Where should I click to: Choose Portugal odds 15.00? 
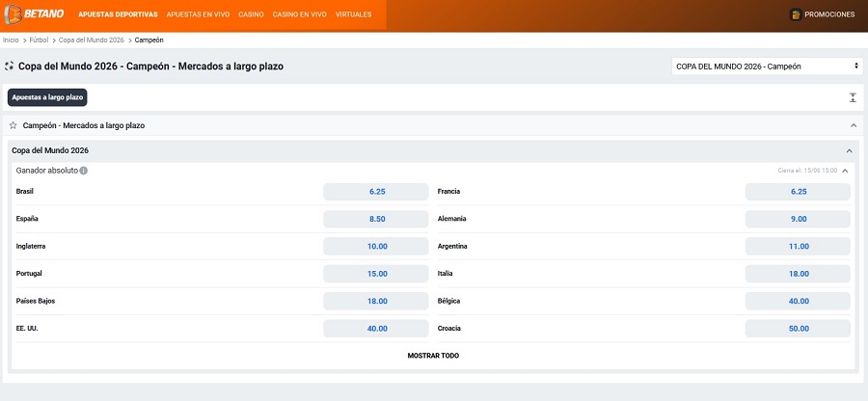pos(376,274)
